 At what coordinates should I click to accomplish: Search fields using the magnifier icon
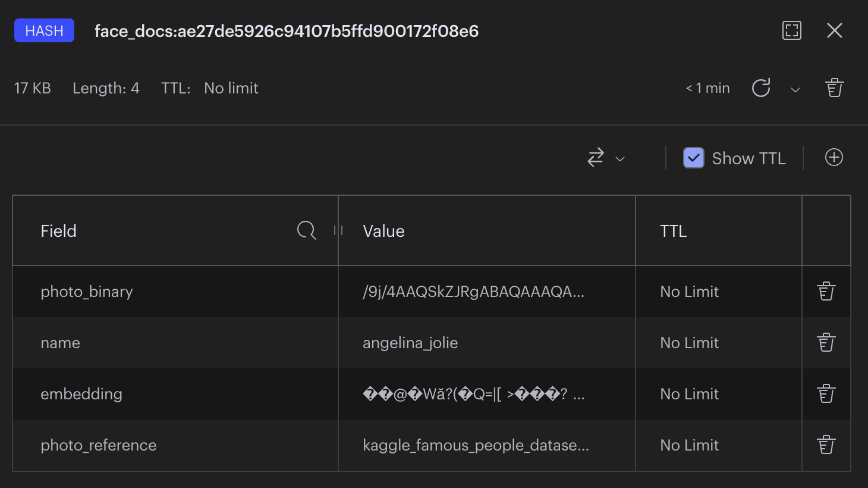[306, 230]
